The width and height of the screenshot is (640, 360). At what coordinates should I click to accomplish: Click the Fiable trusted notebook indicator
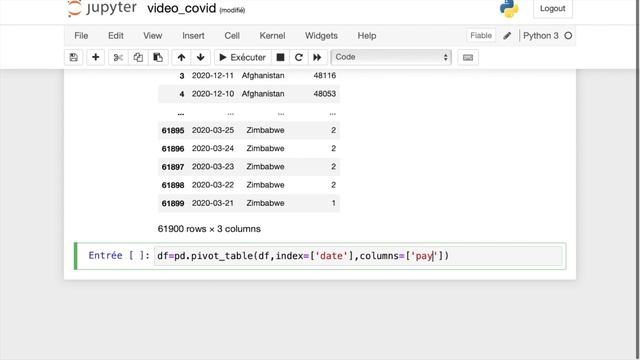click(x=481, y=36)
